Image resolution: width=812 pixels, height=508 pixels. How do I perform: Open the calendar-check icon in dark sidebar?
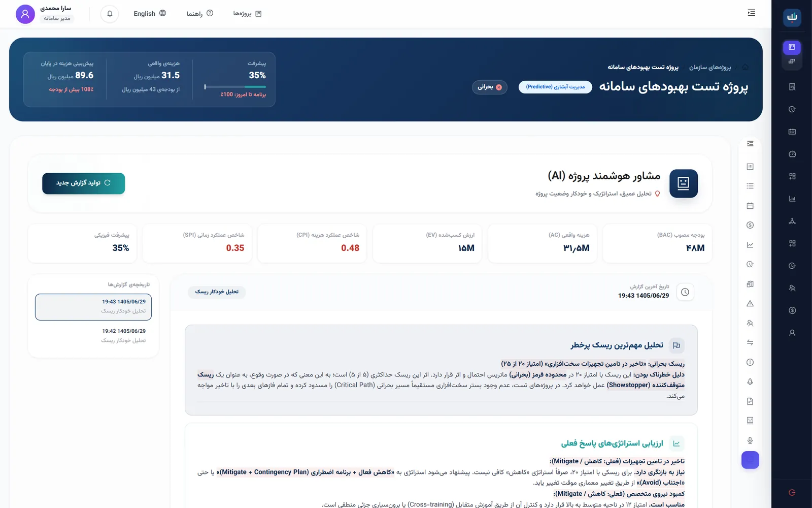point(792,132)
